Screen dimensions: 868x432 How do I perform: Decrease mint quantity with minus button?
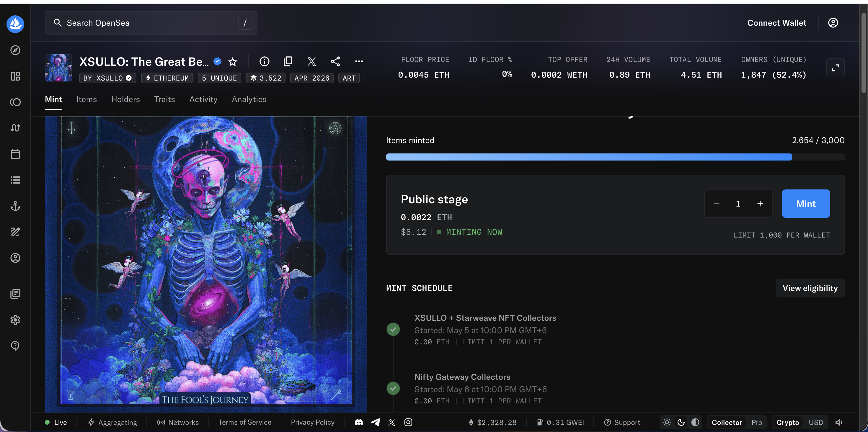pos(717,204)
